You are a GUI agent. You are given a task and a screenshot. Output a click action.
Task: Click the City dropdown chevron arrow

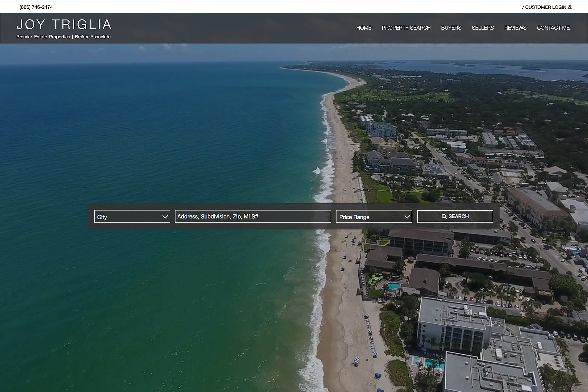pos(165,217)
